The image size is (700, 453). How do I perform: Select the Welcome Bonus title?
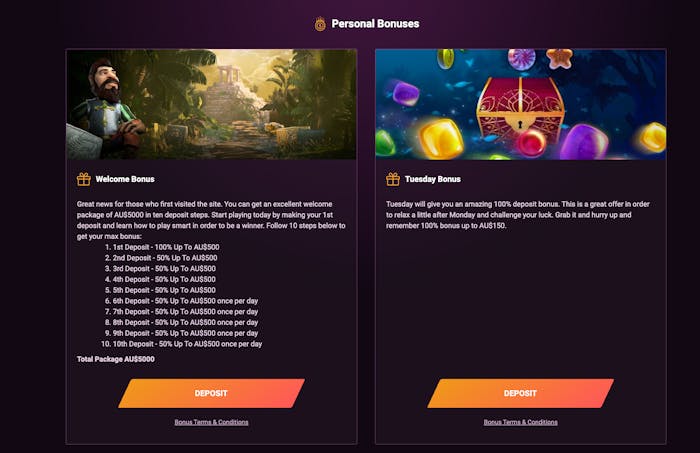(124, 180)
